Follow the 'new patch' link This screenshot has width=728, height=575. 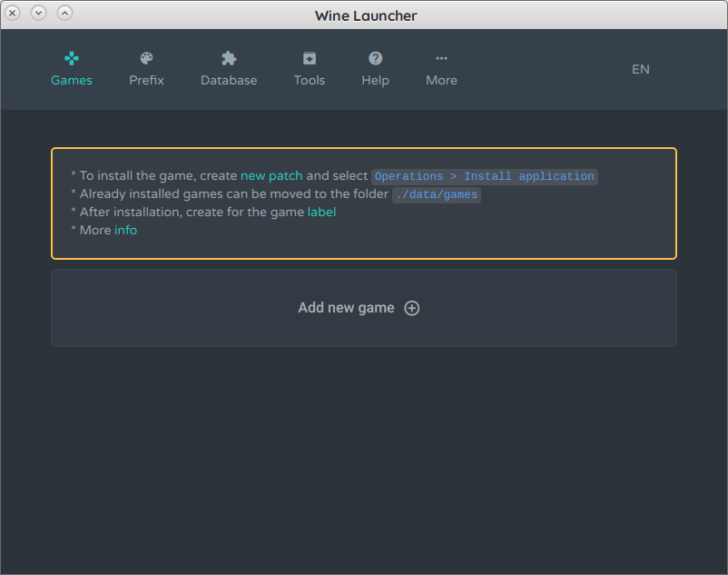271,175
